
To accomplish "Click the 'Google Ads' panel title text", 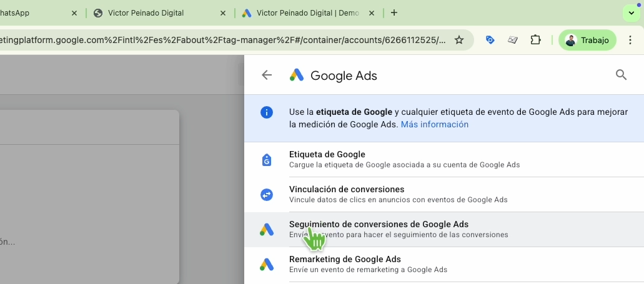I will tap(344, 76).
